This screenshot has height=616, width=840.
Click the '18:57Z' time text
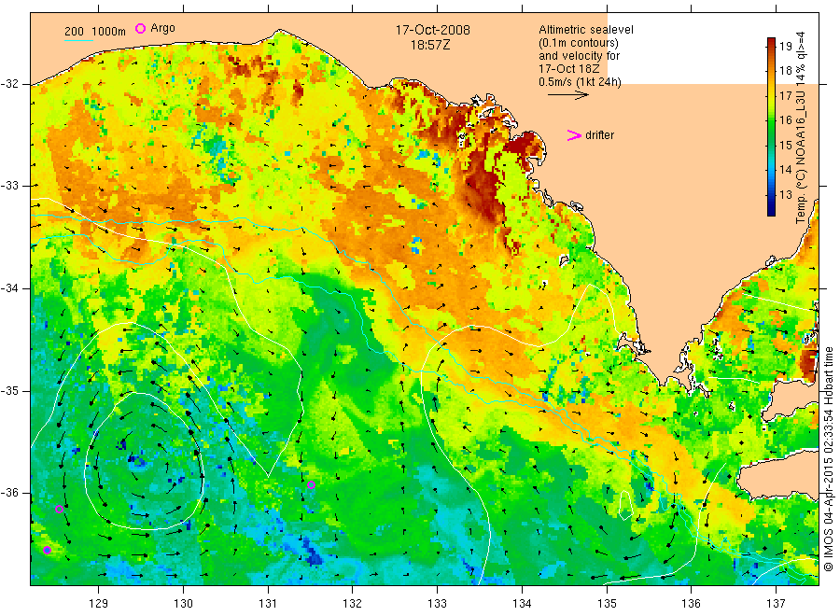(430, 45)
